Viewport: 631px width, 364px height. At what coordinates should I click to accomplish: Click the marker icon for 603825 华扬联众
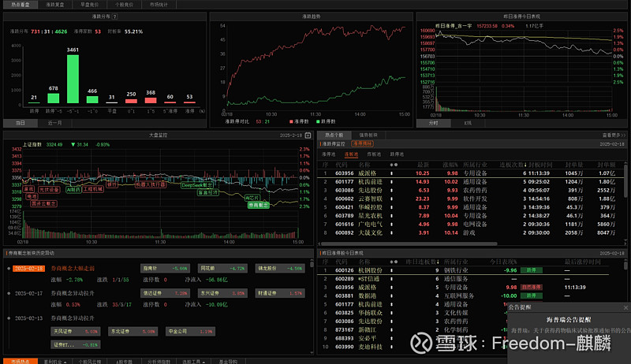(391, 313)
